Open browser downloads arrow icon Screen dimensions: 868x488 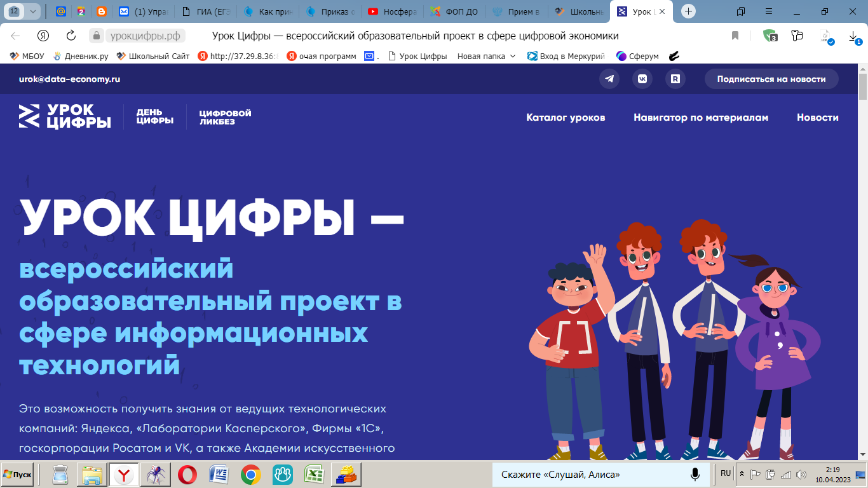tap(853, 36)
